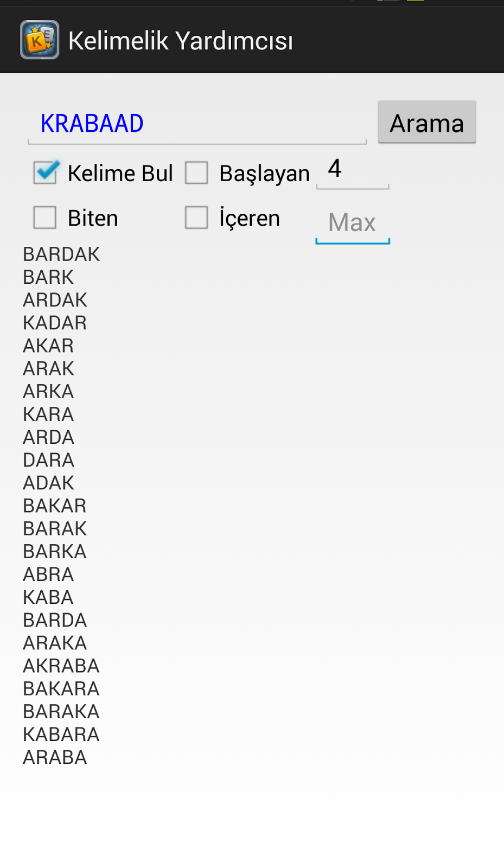Tap the Kelimelik Yardımcısı title text
Viewport: 504px width, 868px height.
click(181, 41)
